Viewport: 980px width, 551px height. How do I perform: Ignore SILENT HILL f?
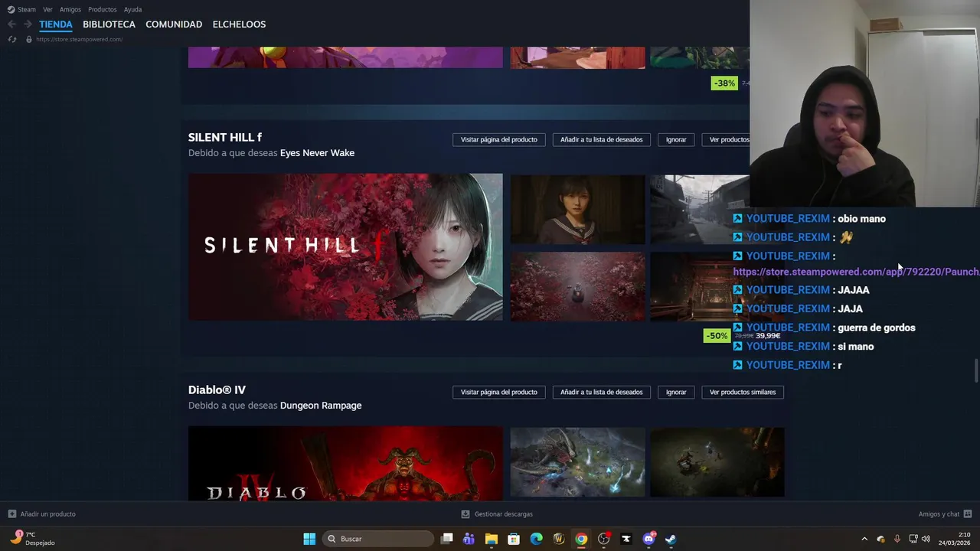click(676, 139)
